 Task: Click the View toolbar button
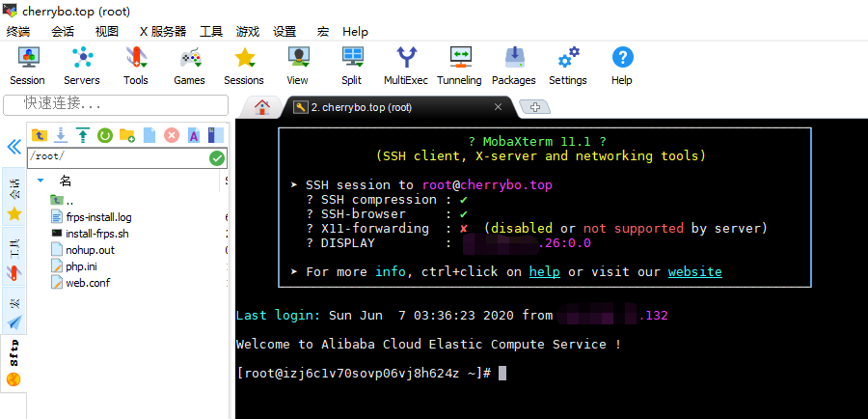pos(297,66)
